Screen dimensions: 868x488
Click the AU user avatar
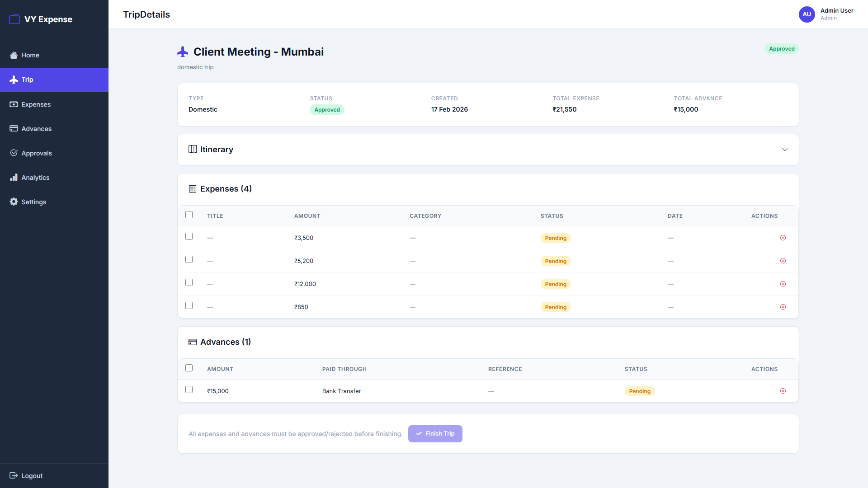pyautogui.click(x=807, y=14)
